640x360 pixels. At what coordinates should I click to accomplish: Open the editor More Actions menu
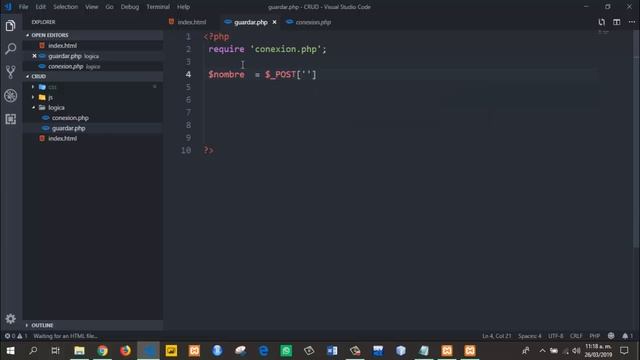coord(632,22)
